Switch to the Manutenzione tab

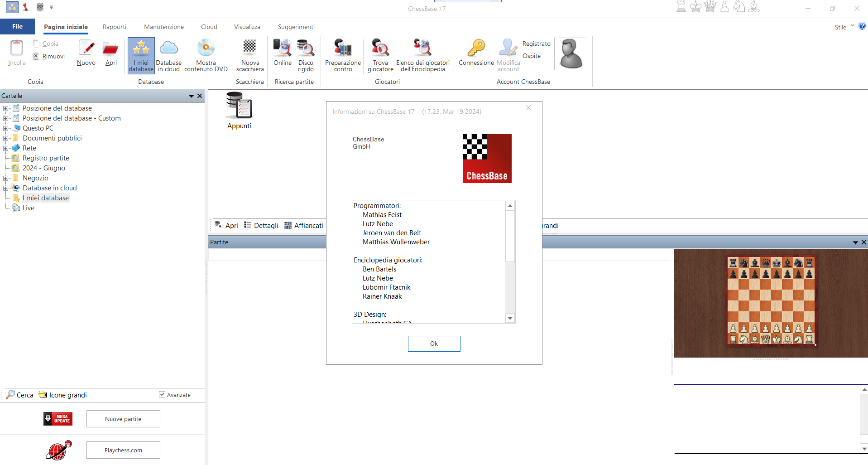pyautogui.click(x=164, y=27)
